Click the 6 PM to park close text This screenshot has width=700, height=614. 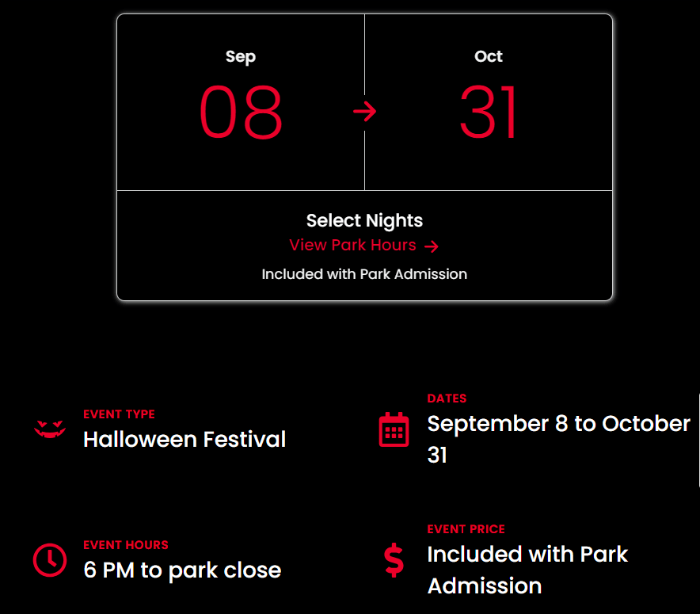tap(182, 570)
